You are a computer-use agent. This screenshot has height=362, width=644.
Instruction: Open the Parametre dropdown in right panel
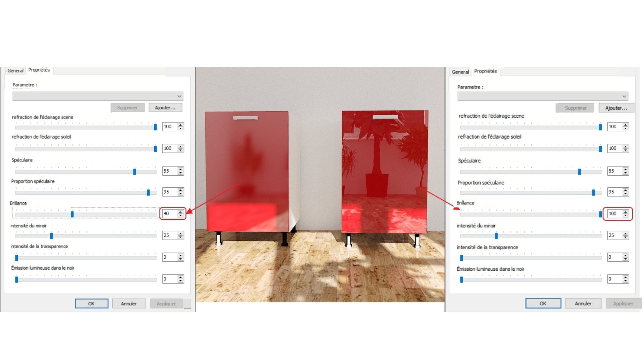(x=542, y=96)
